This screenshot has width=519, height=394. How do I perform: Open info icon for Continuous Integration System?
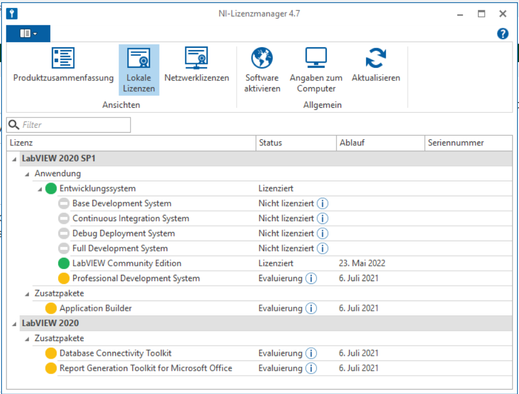click(322, 218)
